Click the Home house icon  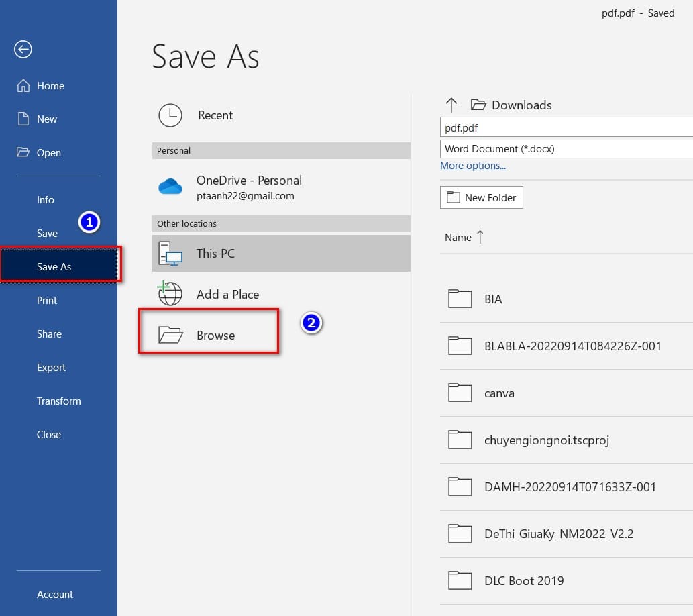tap(23, 85)
